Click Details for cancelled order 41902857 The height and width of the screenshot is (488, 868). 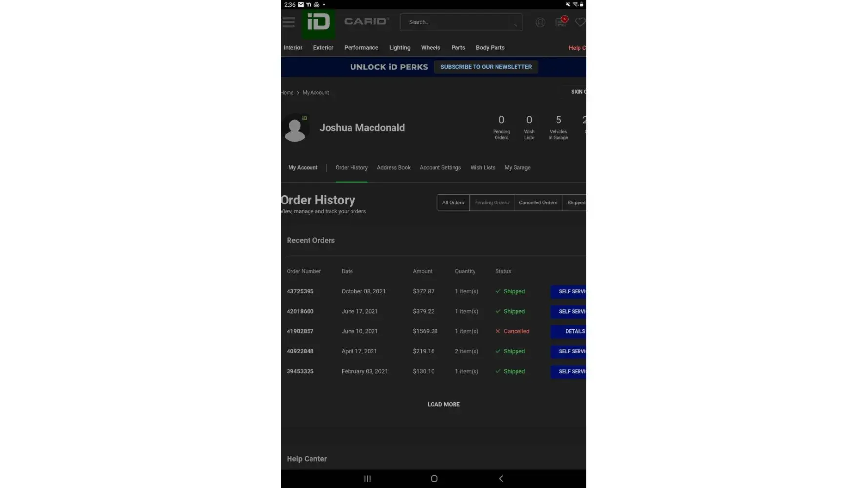click(x=569, y=331)
